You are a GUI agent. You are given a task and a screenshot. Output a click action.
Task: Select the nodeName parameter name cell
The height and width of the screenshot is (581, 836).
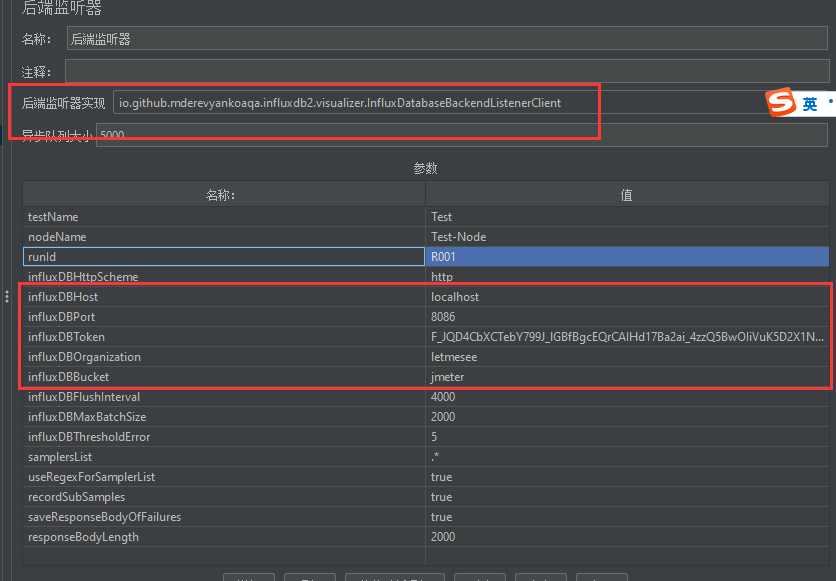[x=224, y=237]
